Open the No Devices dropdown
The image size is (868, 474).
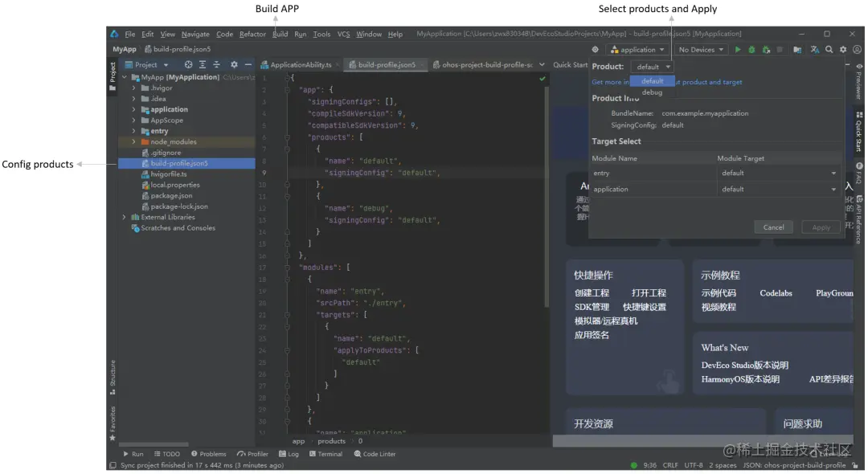click(701, 50)
